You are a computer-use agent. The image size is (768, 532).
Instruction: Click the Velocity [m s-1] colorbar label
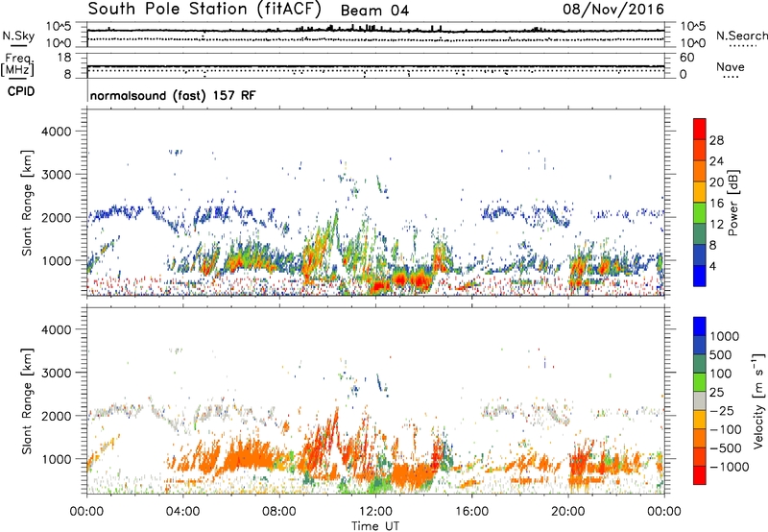click(758, 400)
